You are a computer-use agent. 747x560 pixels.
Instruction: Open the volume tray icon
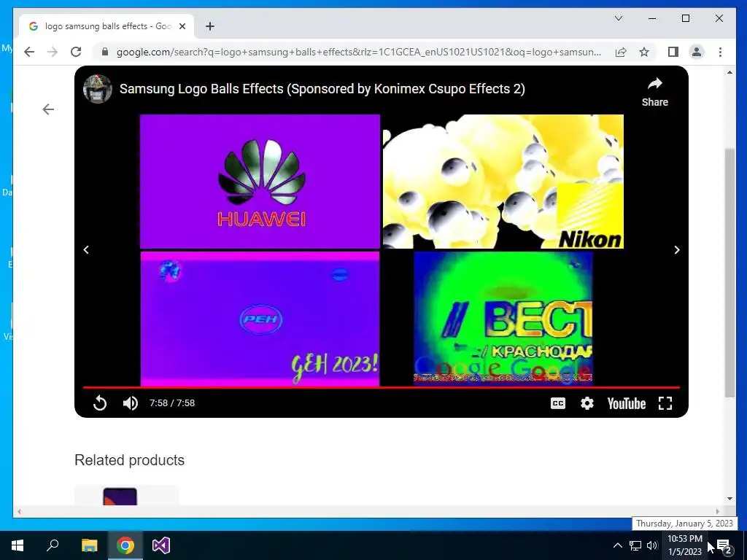pyautogui.click(x=651, y=545)
